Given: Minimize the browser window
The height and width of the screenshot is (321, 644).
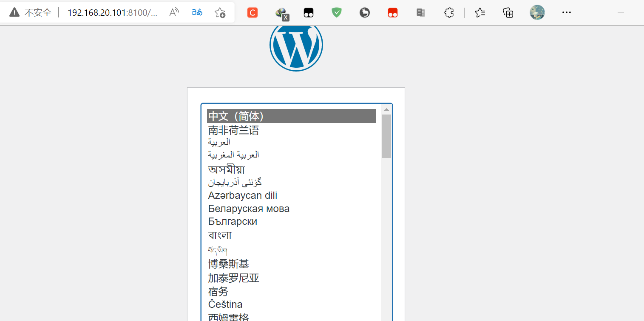Looking at the screenshot, I should [621, 13].
